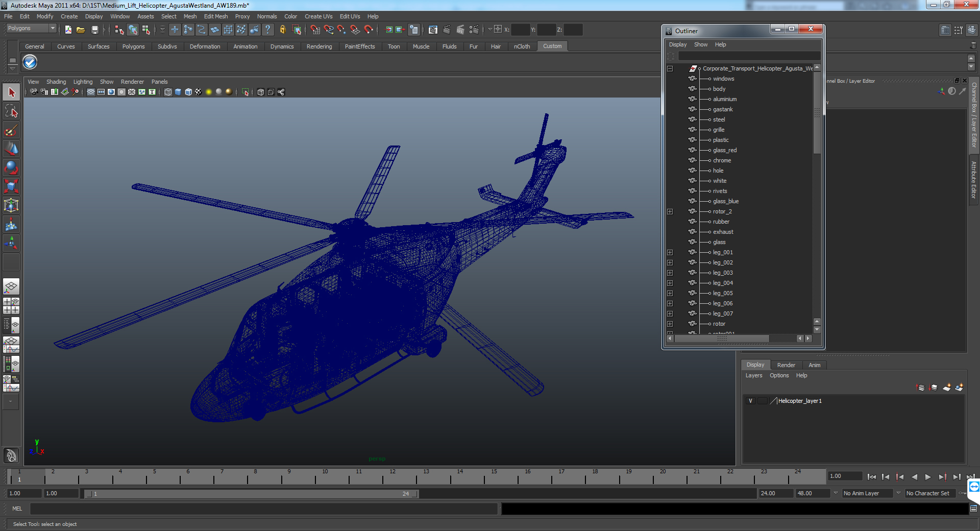Enable the snap to points magnet

pos(342,30)
